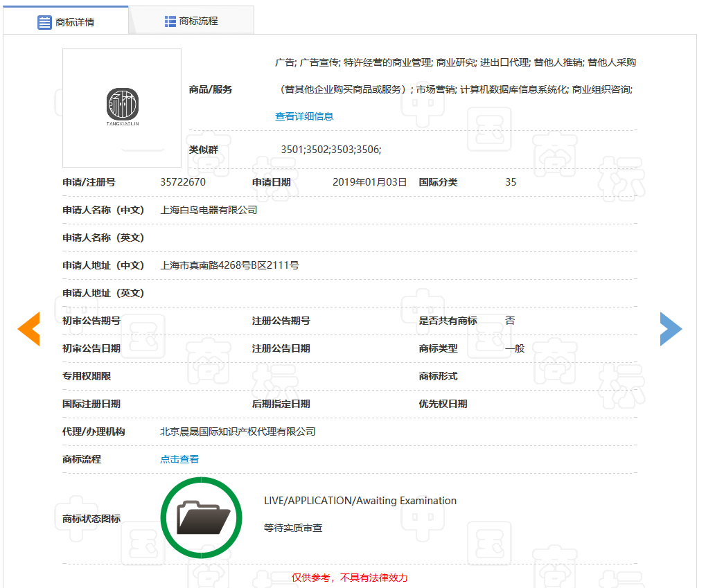This screenshot has height=588, width=706.
Task: Click the blue right arrow for next trademark
Action: point(670,328)
